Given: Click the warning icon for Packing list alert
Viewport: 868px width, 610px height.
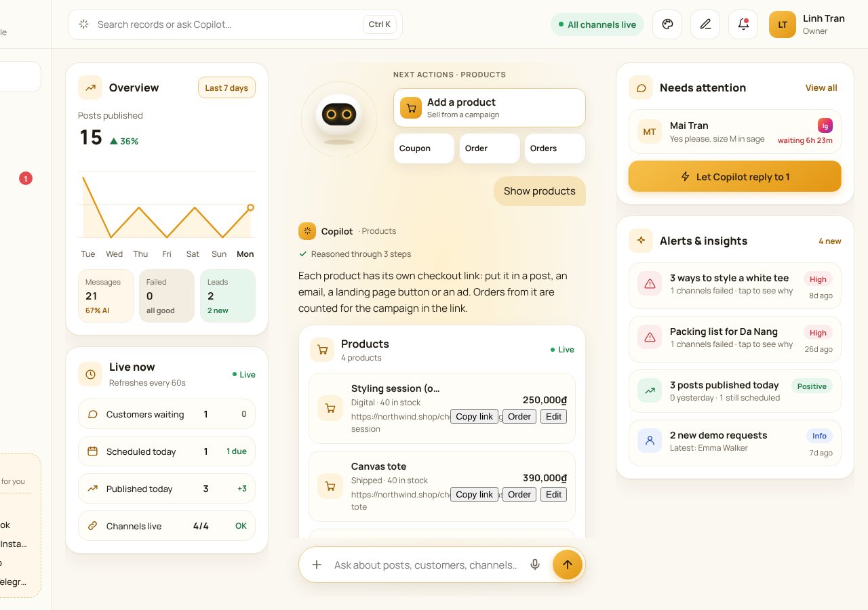Looking at the screenshot, I should 650,337.
